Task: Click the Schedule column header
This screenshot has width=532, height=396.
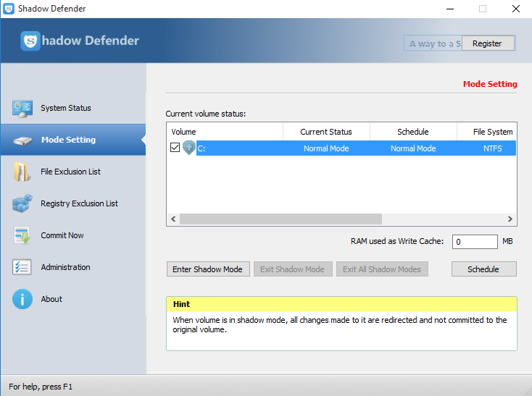Action: tap(413, 132)
